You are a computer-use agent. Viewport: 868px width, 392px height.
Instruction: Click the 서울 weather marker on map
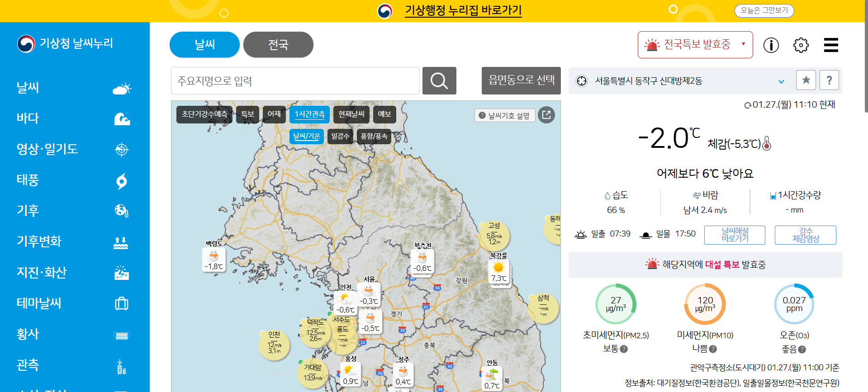[369, 294]
